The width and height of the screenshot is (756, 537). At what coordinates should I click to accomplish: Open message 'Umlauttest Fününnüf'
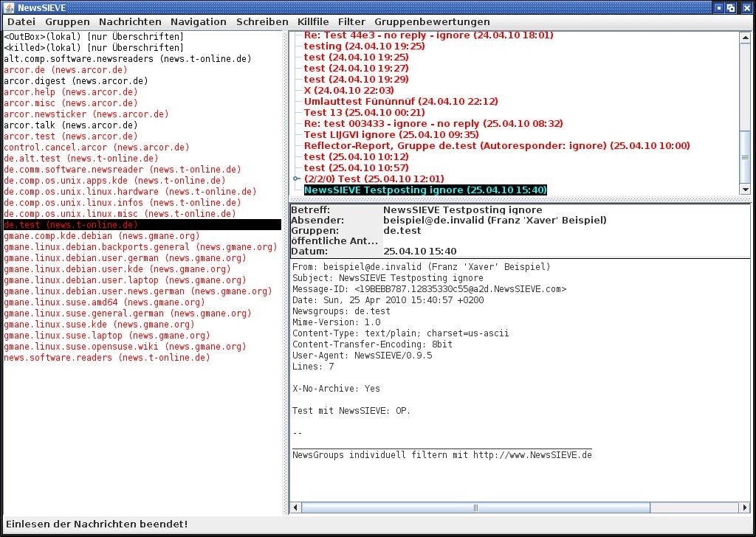click(x=401, y=102)
